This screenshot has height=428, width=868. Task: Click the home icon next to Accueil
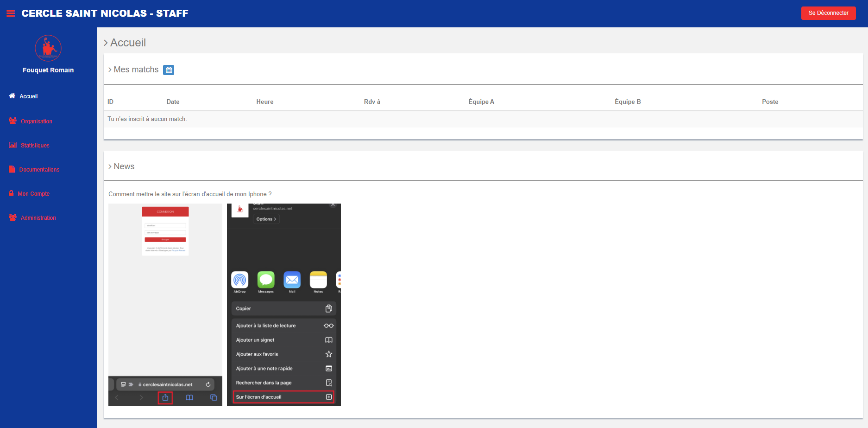coord(12,96)
